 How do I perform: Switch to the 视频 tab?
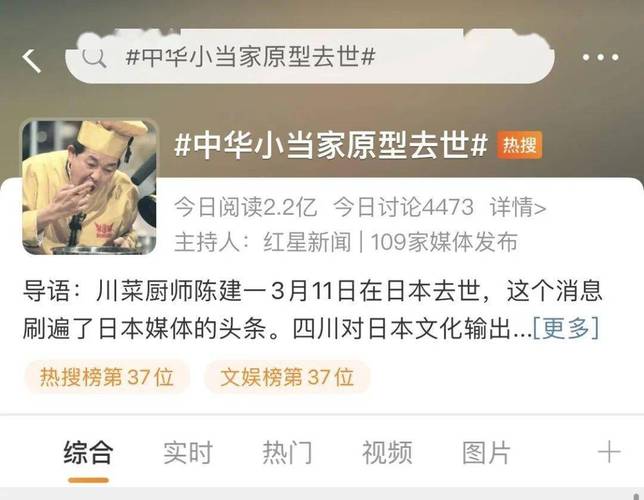point(387,452)
